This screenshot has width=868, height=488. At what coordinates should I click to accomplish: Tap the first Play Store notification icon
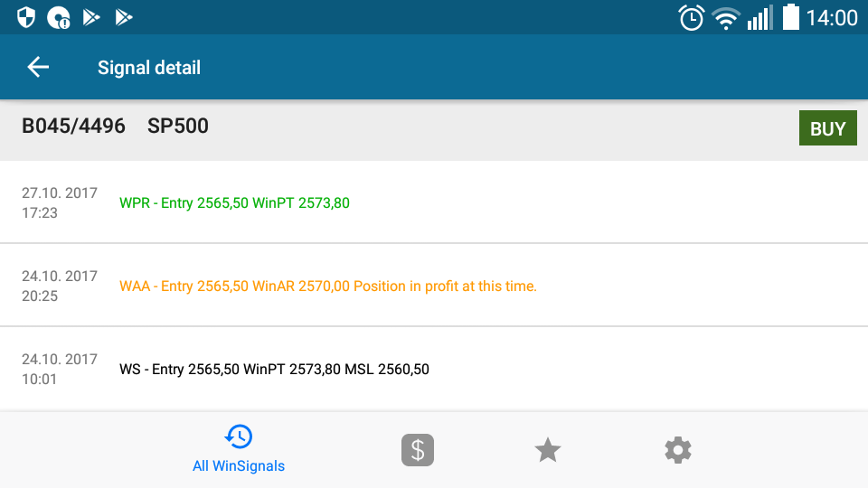point(91,18)
